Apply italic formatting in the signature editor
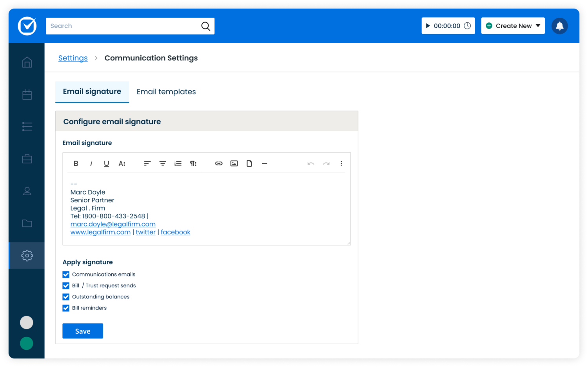The image size is (588, 367). [91, 164]
